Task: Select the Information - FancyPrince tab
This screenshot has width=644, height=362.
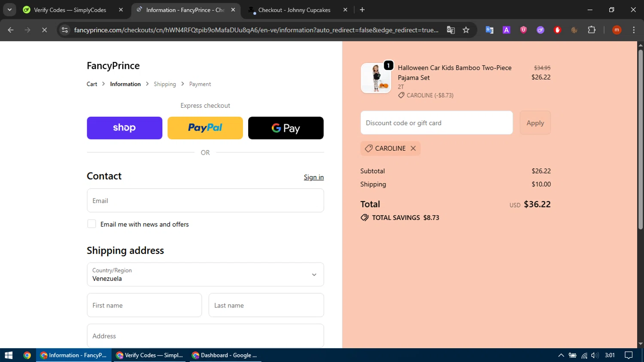Action: point(185,10)
